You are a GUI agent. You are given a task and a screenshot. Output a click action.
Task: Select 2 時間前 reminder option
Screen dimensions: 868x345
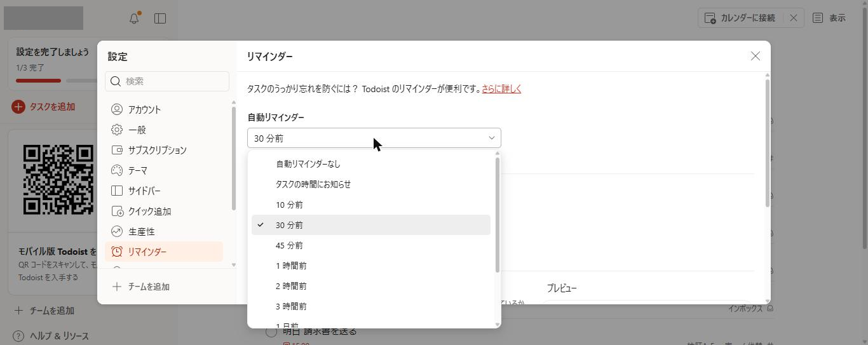tap(371, 286)
